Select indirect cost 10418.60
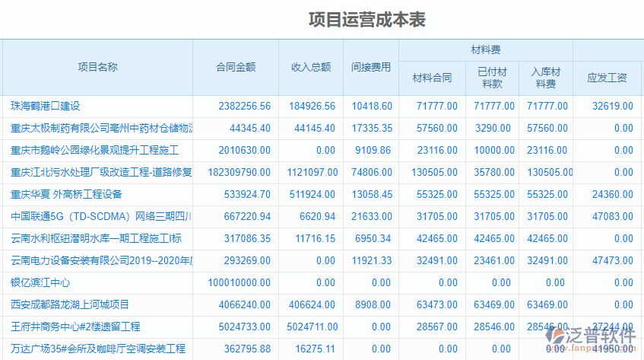This screenshot has width=644, height=360. (372, 107)
